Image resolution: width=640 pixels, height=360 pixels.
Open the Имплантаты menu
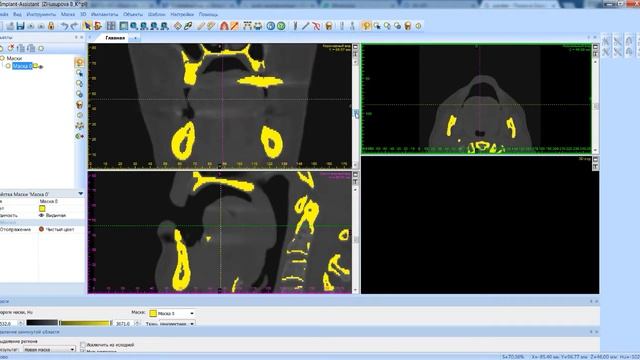pos(104,14)
